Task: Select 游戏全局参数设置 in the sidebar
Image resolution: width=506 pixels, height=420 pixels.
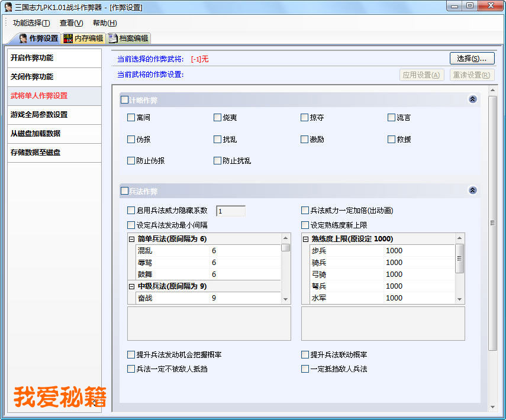Action: (39, 115)
